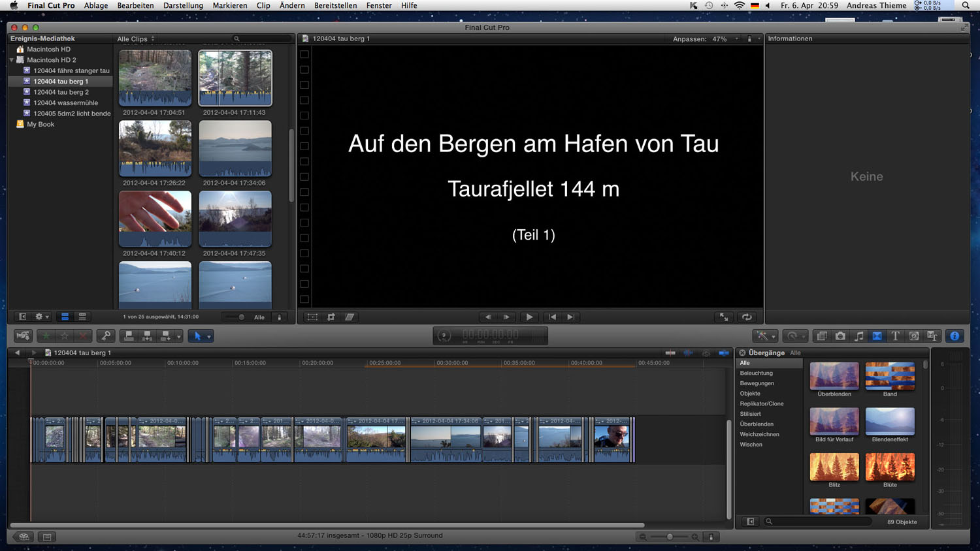Open the retiming popup menu

(x=794, y=336)
